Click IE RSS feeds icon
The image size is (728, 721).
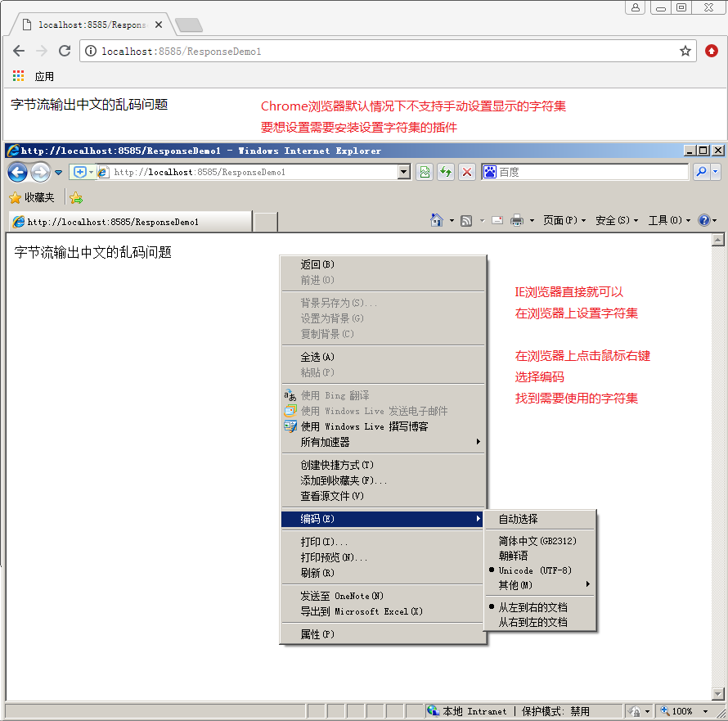point(466,221)
